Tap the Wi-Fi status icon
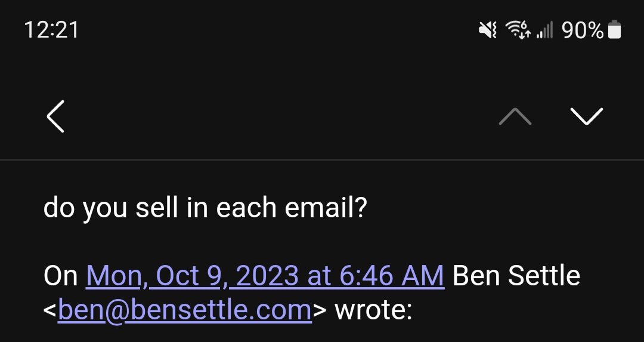 coord(518,30)
